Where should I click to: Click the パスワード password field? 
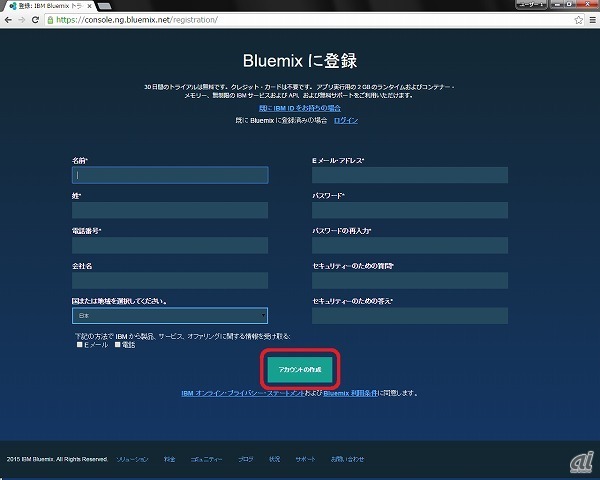pos(410,210)
